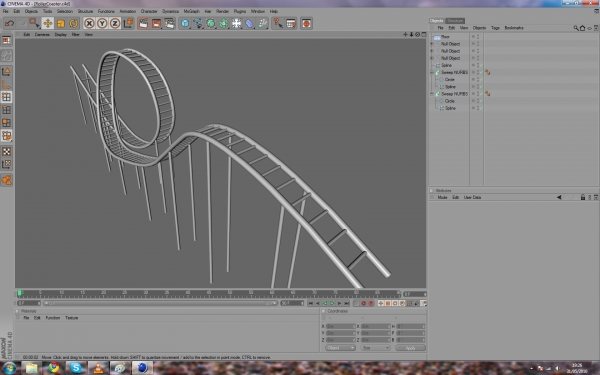Open the MoGraph menu
The width and height of the screenshot is (600, 375).
click(191, 11)
